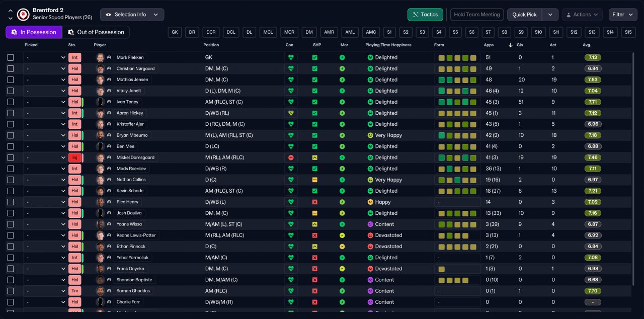Click Ethan Pinnock's devastated face icon
This screenshot has height=319, width=644.
point(370,247)
